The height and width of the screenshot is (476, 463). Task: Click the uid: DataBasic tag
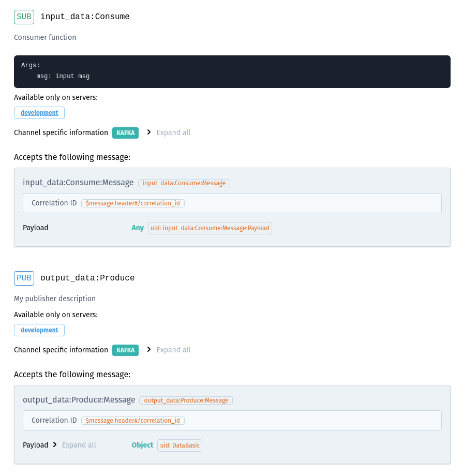(180, 445)
